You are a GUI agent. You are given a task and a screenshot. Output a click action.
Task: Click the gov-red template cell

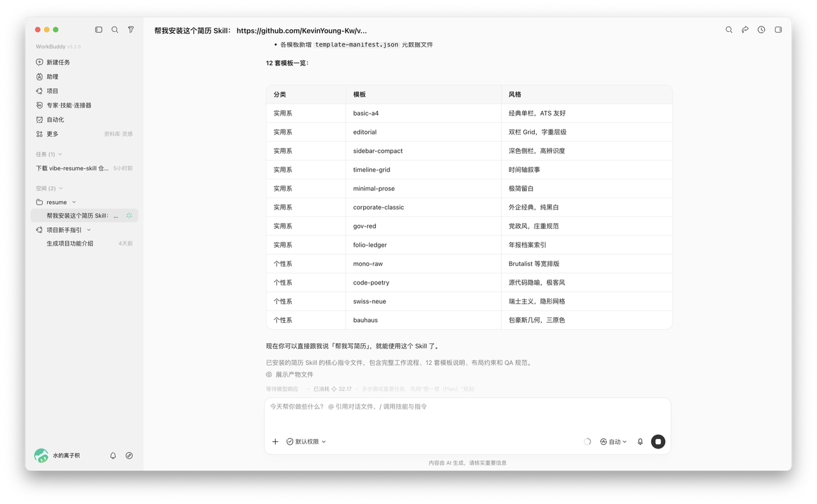click(423, 226)
